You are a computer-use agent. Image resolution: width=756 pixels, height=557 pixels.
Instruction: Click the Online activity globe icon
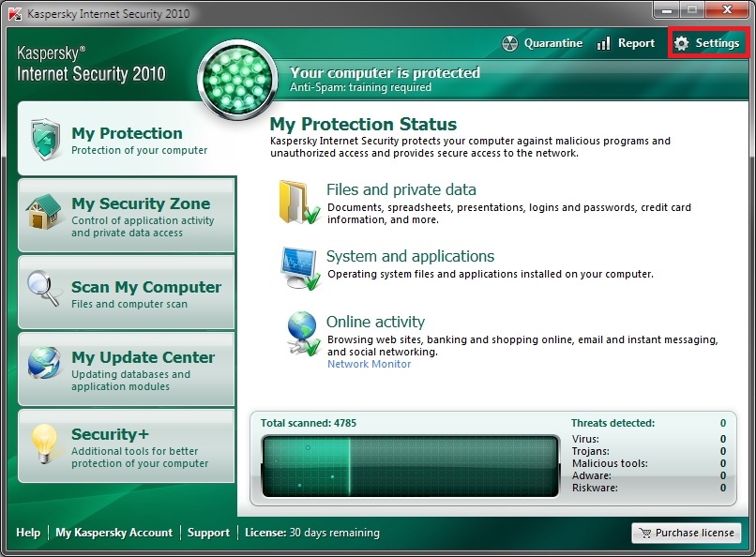pos(303,334)
